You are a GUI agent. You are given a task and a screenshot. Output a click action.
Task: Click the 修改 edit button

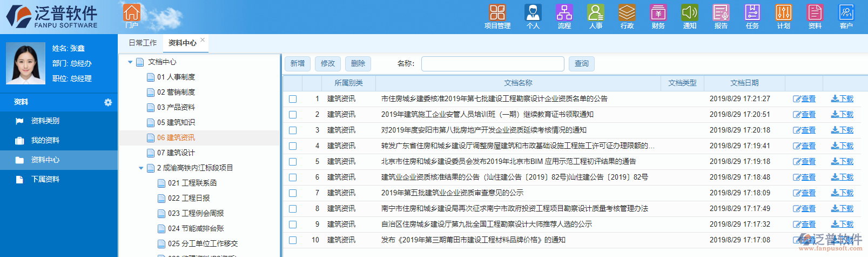click(x=328, y=63)
